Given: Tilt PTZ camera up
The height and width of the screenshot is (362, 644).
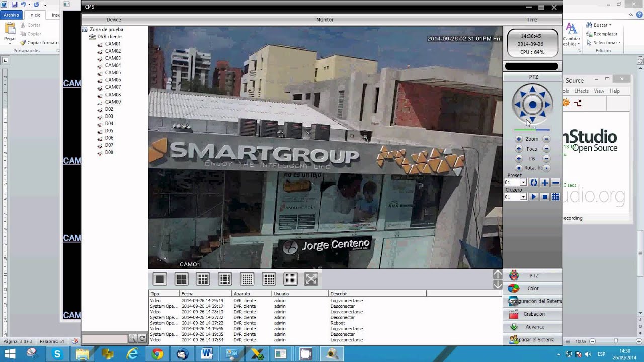Looking at the screenshot, I should click(x=532, y=89).
